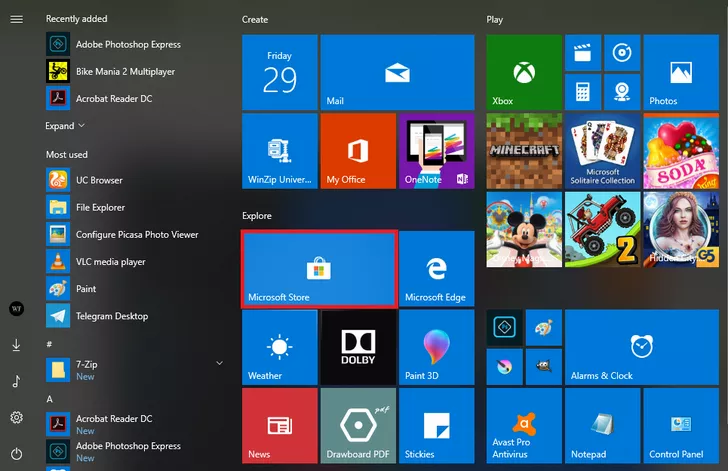Open the Music sidebar icon
Viewport: 728px width, 471px height.
(x=16, y=381)
